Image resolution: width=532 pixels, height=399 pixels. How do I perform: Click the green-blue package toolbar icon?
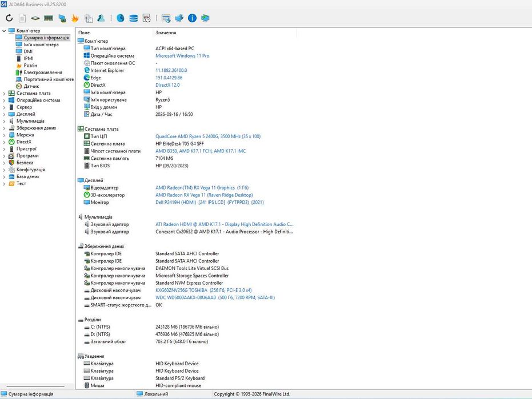[x=205, y=18]
